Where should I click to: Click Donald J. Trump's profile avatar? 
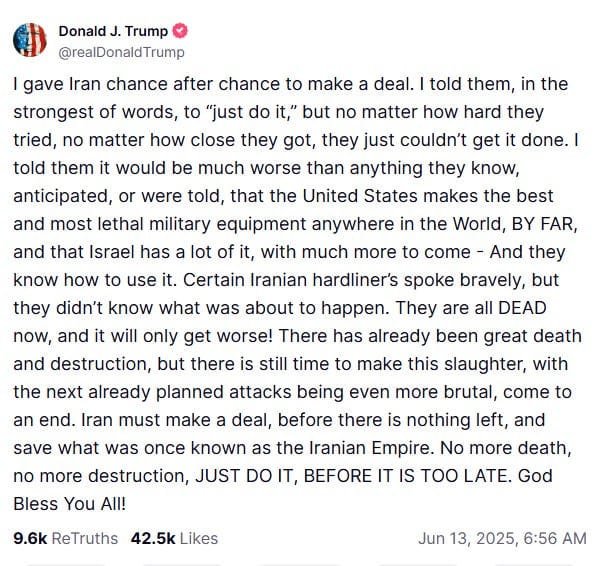click(x=30, y=39)
